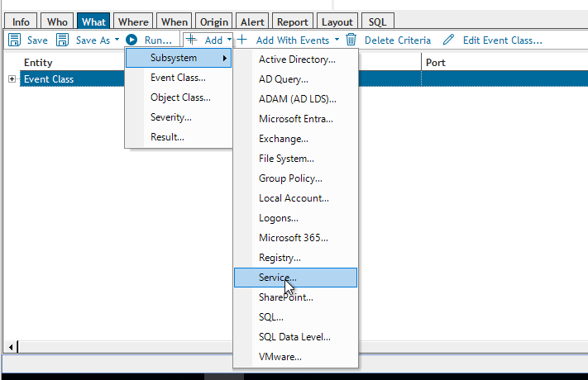Image resolution: width=588 pixels, height=380 pixels.
Task: Select Microsoft Entra... subsystem
Action: coord(295,119)
